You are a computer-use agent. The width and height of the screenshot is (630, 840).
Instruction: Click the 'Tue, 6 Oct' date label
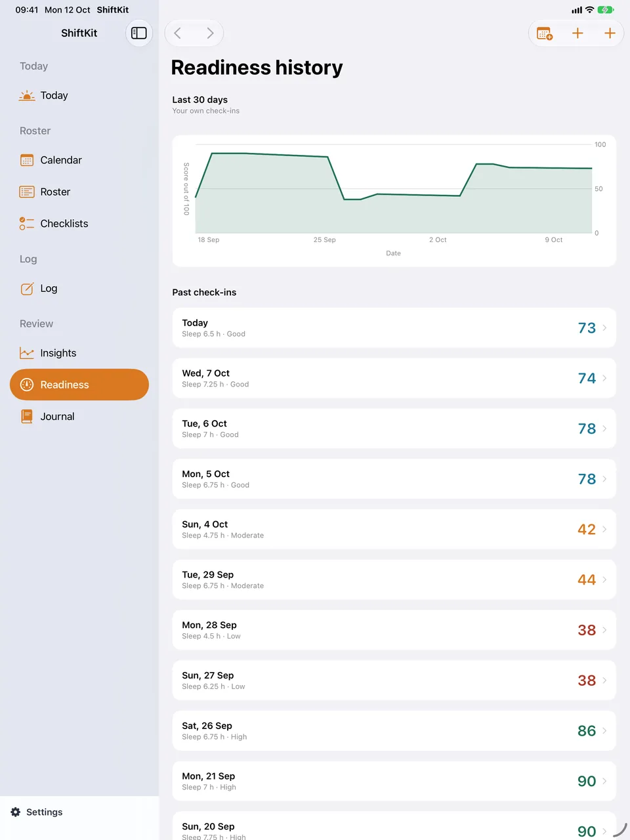pos(204,424)
